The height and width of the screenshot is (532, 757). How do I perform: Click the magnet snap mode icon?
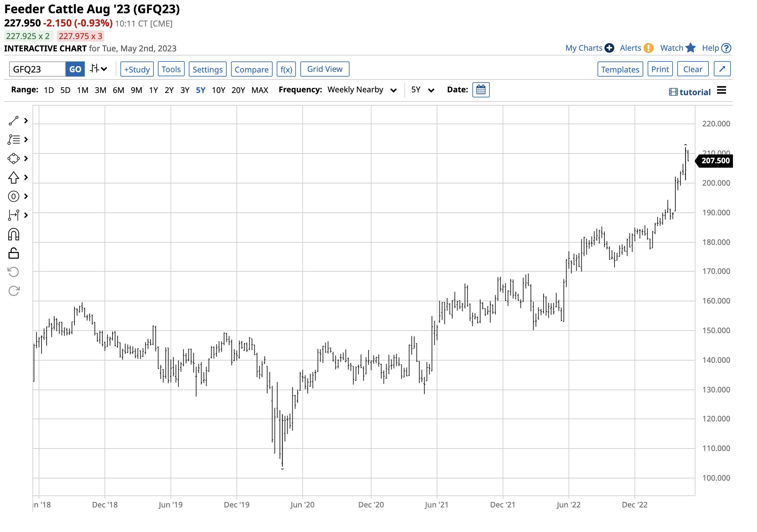coord(14,235)
